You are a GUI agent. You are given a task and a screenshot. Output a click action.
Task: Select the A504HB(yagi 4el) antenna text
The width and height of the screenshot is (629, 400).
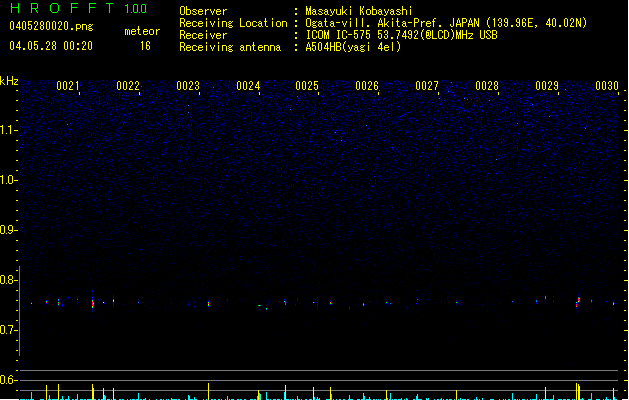353,47
